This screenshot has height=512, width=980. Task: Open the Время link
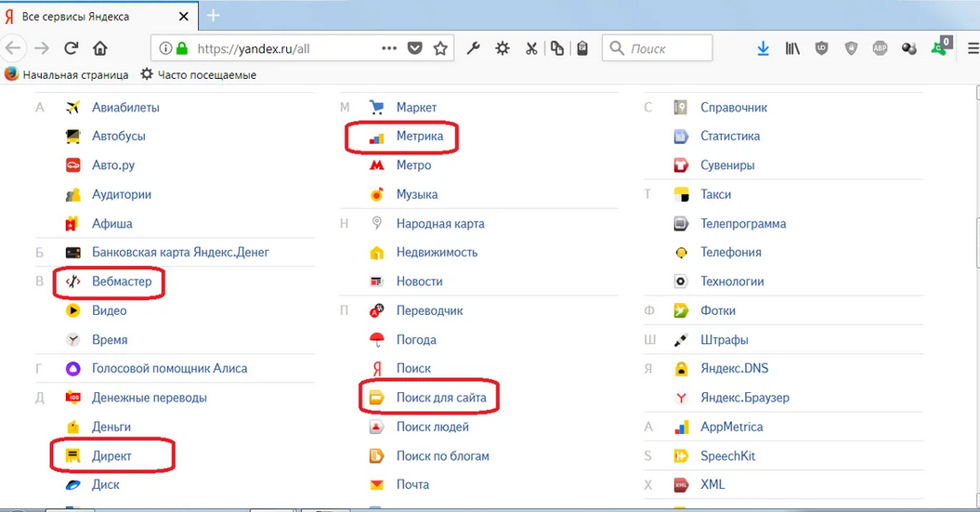coord(110,339)
